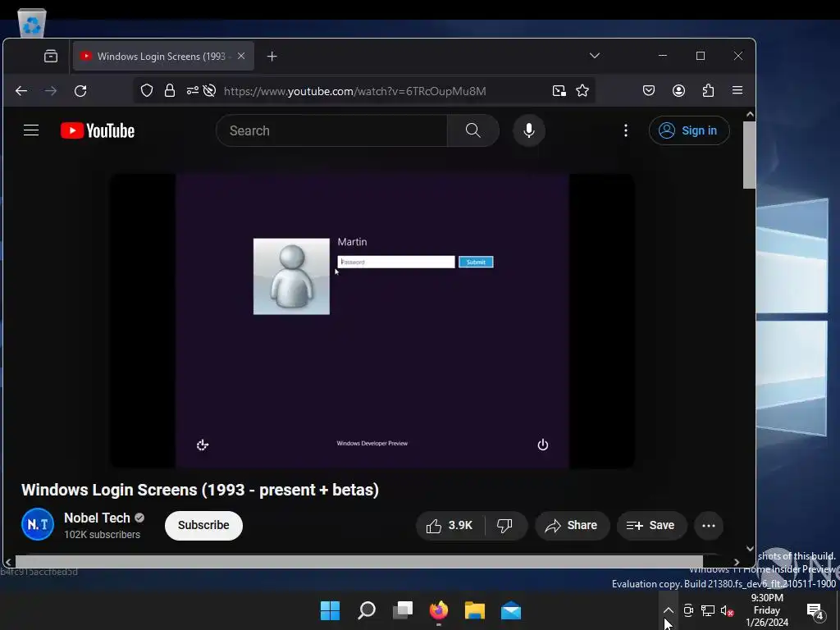Open more actions ellipsis under the video
This screenshot has height=630, width=840.
709,526
